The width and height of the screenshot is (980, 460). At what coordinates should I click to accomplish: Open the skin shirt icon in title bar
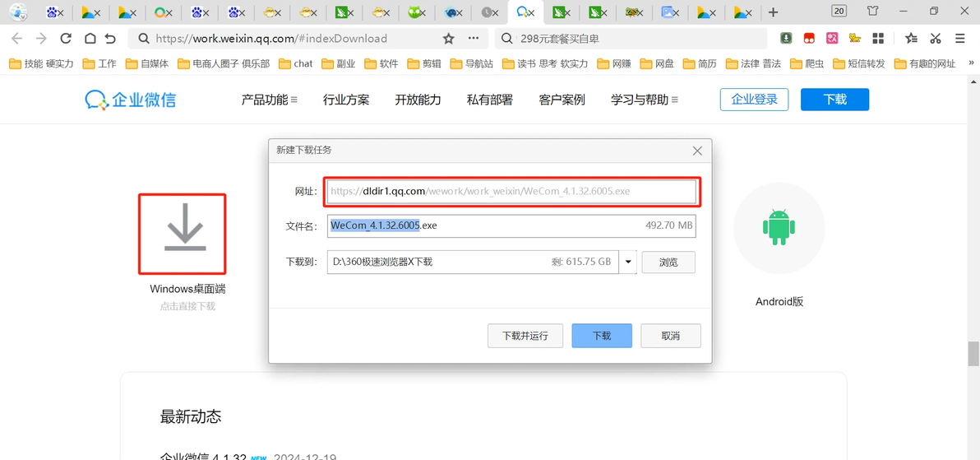coord(873,11)
